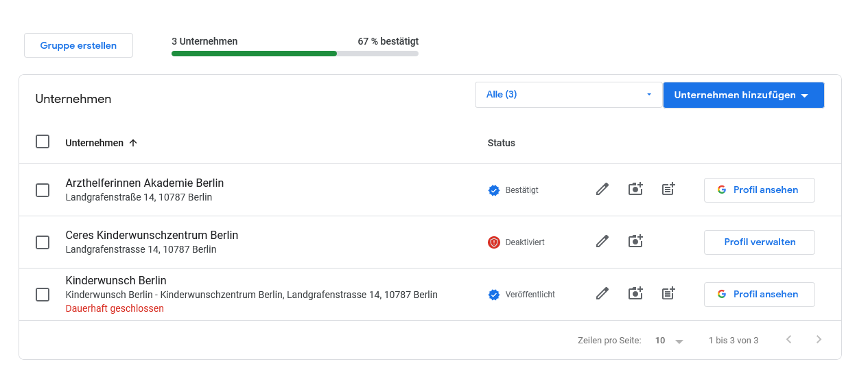Select Arzthelferinnen Akademie Berlin checkbox
868x388 pixels.
(43, 190)
